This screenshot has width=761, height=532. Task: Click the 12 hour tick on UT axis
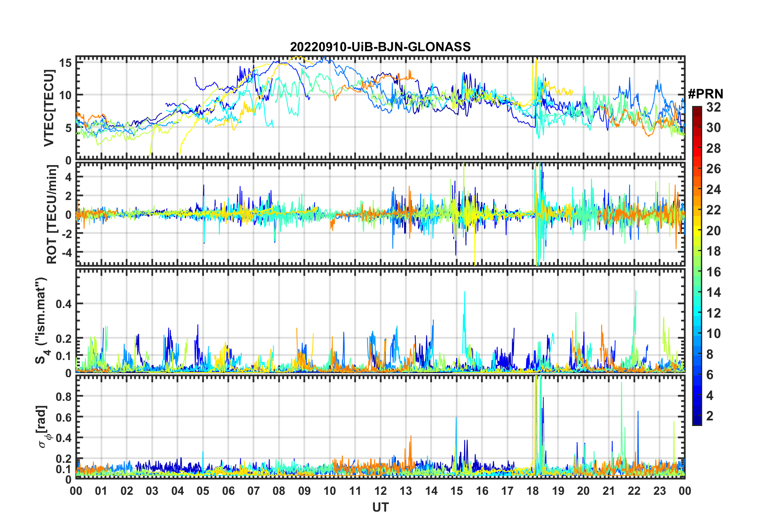pyautogui.click(x=380, y=491)
